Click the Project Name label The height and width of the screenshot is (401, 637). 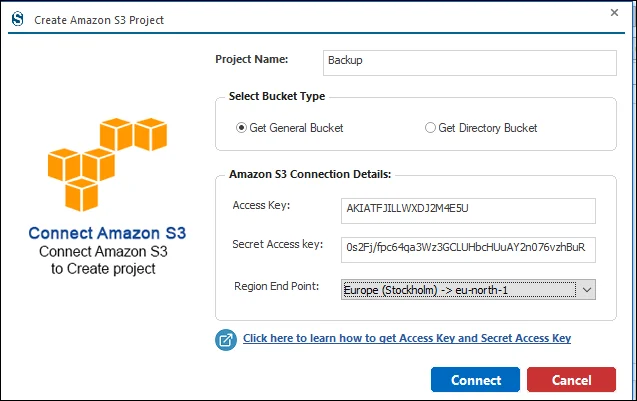pos(251,59)
